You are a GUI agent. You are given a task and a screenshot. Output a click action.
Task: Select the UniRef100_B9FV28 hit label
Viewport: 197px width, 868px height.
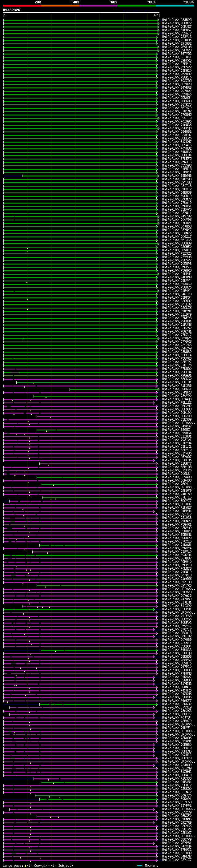[177, 50]
